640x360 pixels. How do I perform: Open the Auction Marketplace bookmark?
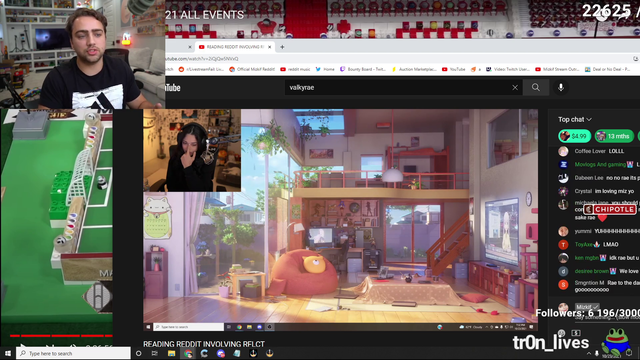coord(414,69)
